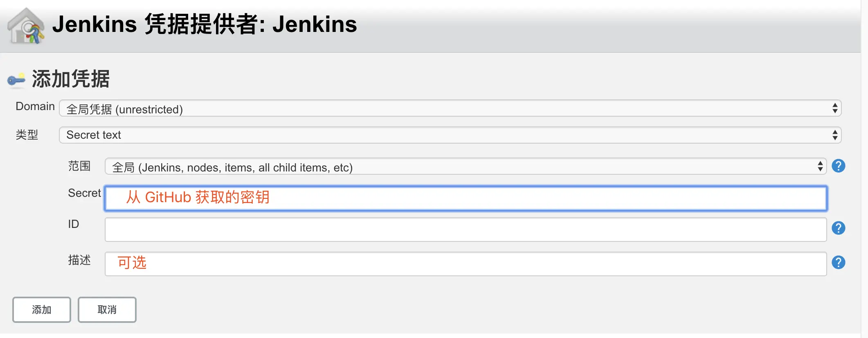Open help for the 范围 field
The width and height of the screenshot is (868, 338).
[838, 166]
